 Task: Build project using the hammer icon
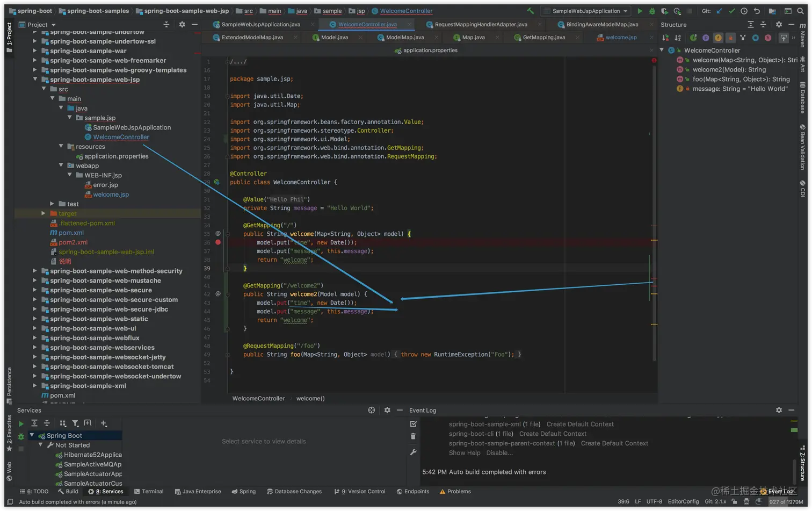coord(531,11)
